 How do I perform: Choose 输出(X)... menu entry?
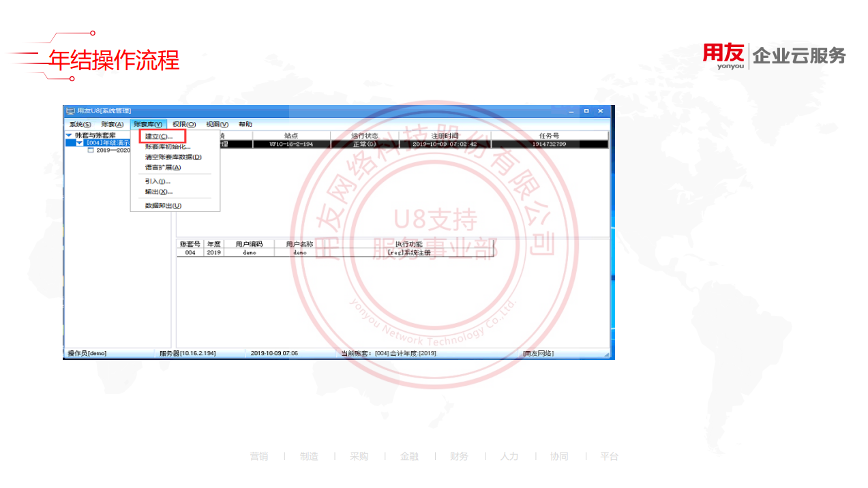pos(159,192)
